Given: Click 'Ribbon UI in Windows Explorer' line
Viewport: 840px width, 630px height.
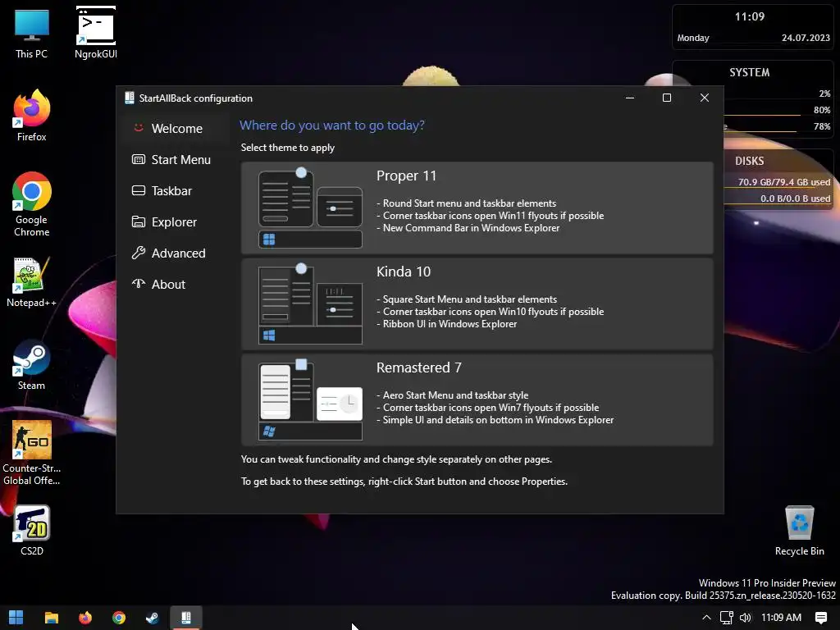Looking at the screenshot, I should click(x=447, y=323).
